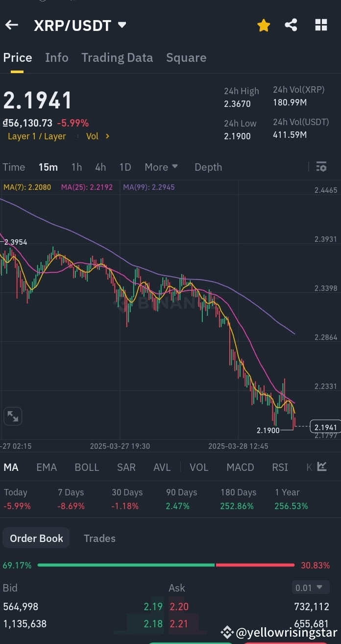Image resolution: width=341 pixels, height=644 pixels.
Task: Select the MACD indicator
Action: click(240, 467)
